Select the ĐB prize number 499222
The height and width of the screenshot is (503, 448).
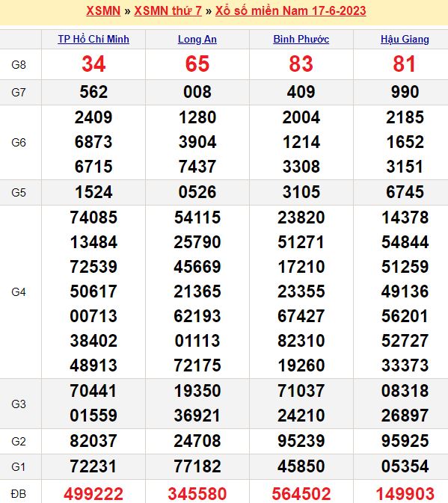click(x=93, y=493)
